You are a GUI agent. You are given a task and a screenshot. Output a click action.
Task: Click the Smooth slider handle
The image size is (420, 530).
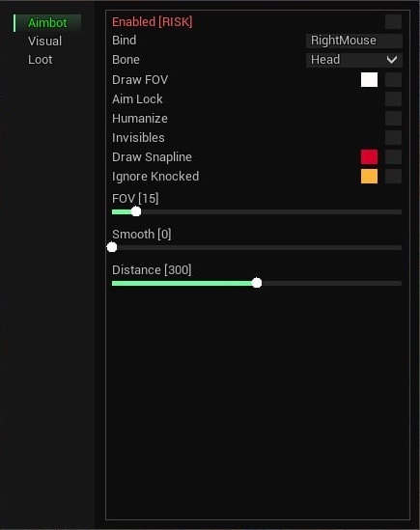[112, 247]
